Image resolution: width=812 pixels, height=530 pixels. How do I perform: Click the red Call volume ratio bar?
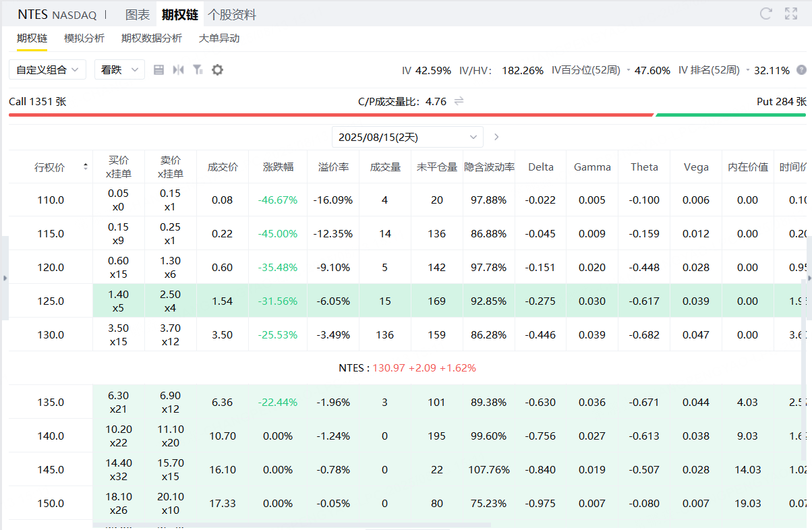[330, 115]
